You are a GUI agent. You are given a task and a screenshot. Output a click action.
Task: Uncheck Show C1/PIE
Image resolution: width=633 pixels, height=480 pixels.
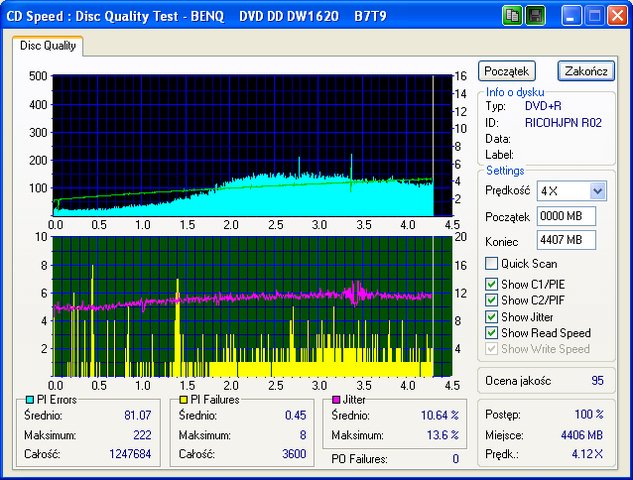tap(491, 284)
